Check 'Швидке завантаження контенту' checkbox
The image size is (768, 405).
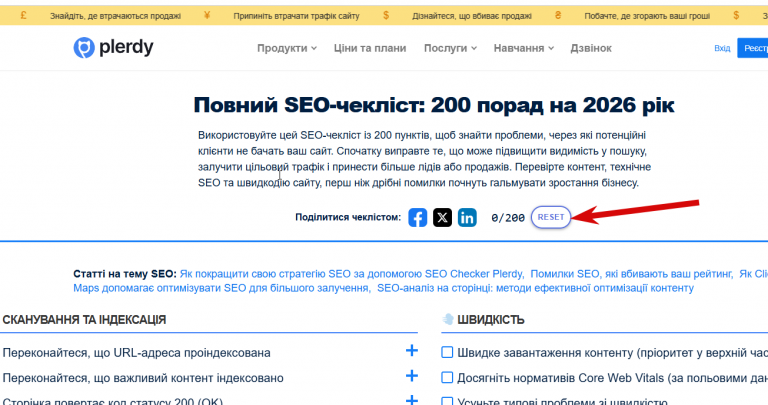tap(447, 352)
